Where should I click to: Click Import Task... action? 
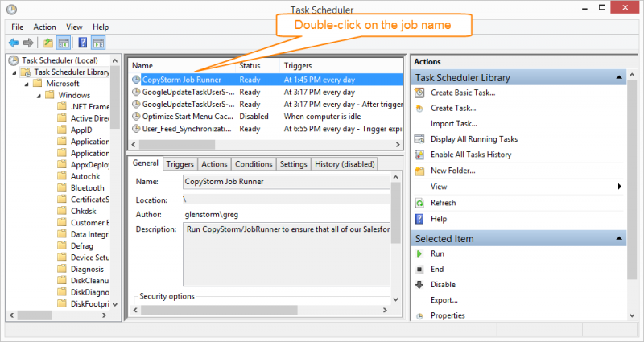tap(454, 124)
